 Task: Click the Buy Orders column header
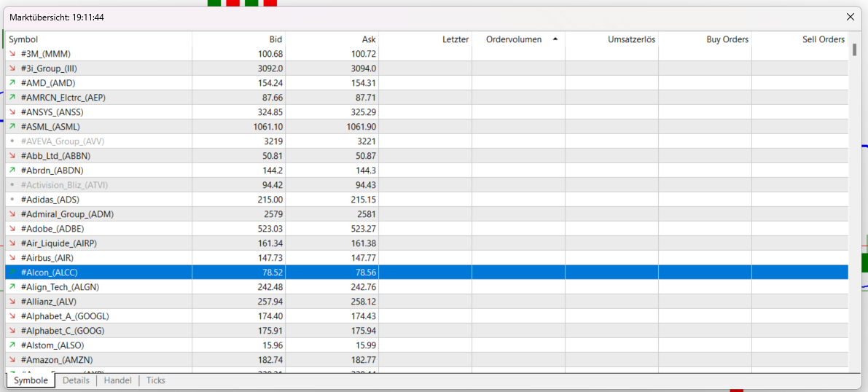705,40
